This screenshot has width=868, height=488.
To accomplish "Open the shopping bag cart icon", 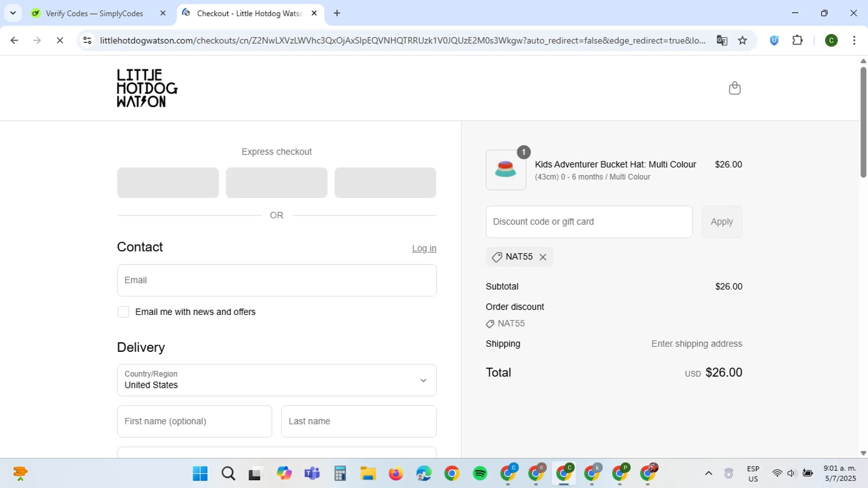I will tap(734, 88).
